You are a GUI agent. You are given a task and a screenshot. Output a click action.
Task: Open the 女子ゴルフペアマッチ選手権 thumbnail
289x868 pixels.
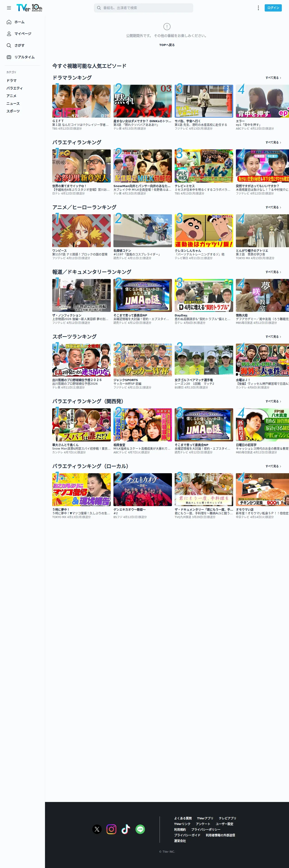204,360
